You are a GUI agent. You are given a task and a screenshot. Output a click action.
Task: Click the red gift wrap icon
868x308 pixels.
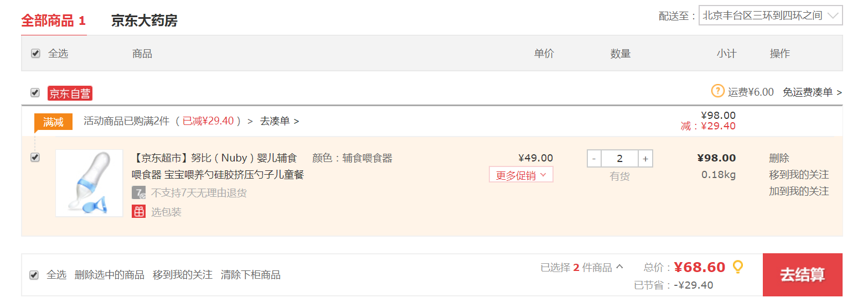pos(138,211)
